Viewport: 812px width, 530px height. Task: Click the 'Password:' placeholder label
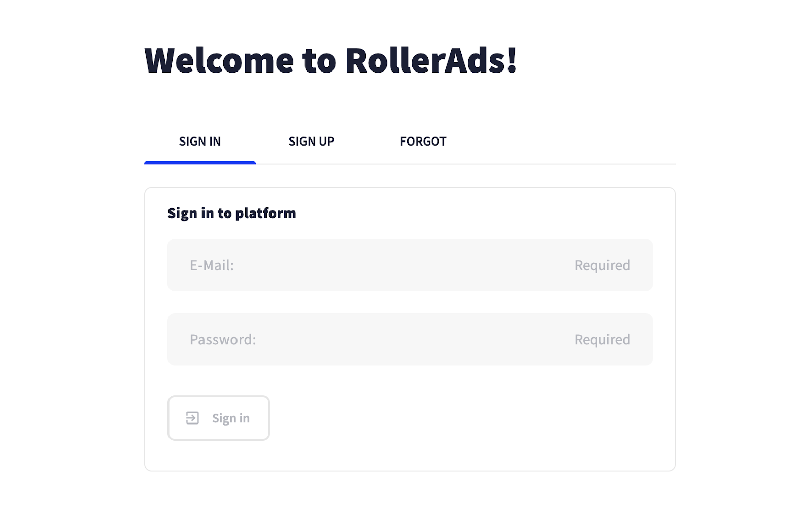pyautogui.click(x=223, y=339)
